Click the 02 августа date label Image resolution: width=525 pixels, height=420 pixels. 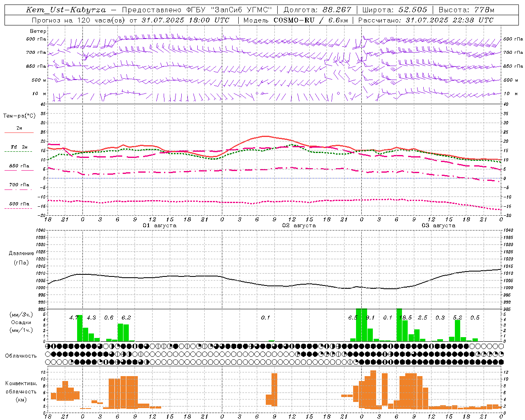299,226
